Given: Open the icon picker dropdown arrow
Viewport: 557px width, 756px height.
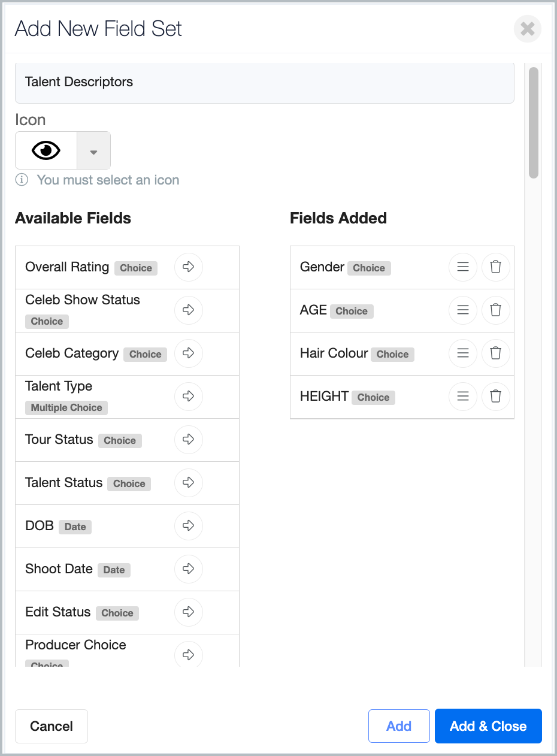Looking at the screenshot, I should [x=93, y=151].
